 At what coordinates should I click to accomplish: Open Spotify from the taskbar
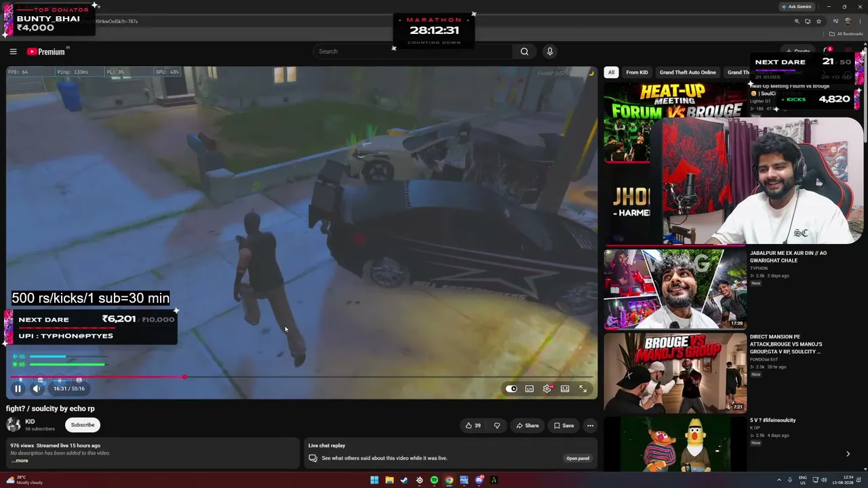click(x=434, y=481)
